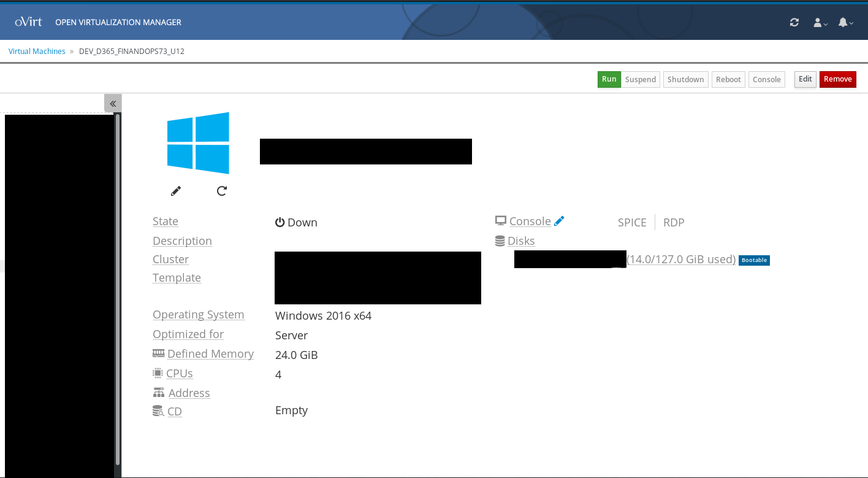Select the RDP console option
Image resolution: width=868 pixels, height=478 pixels.
674,223
